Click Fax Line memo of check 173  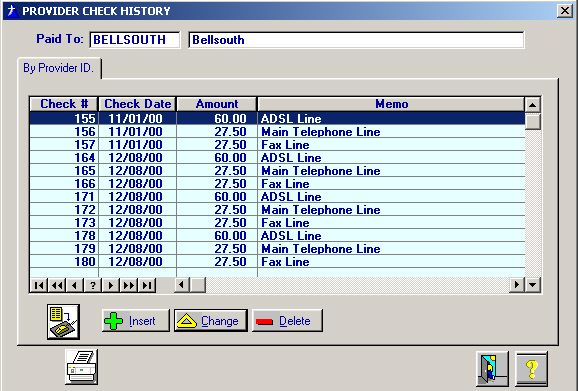point(285,223)
